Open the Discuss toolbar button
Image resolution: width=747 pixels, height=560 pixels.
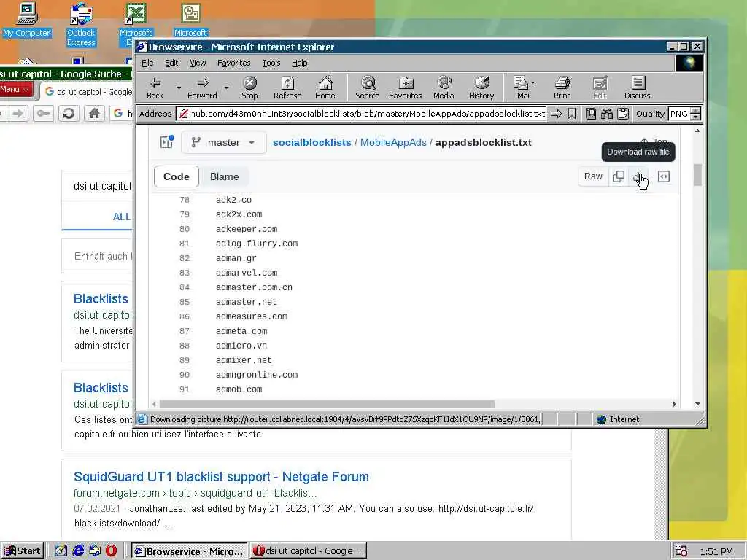tap(637, 88)
